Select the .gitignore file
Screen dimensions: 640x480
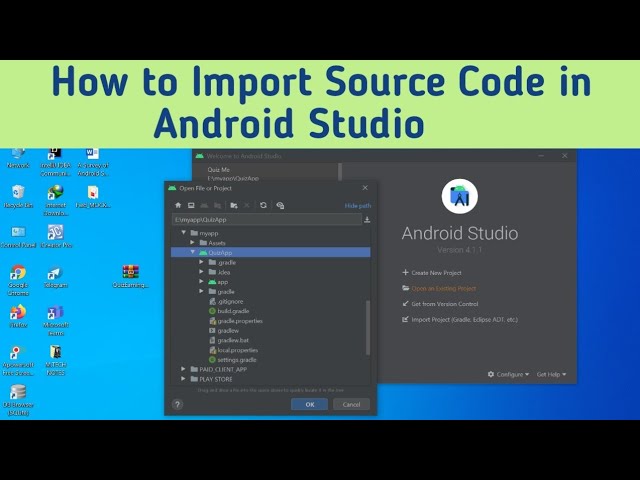tap(226, 301)
